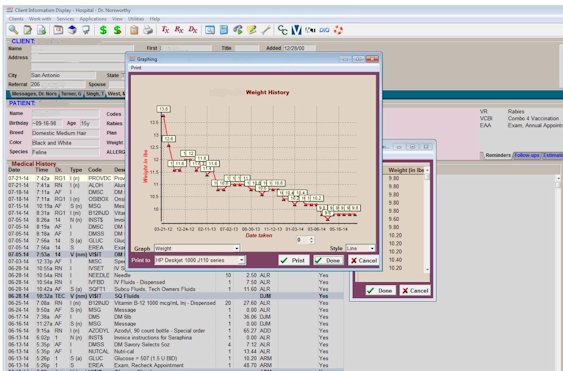Screen dimensions: 563x371
Task: Click Print button in Graphing dialog
Action: (294, 260)
